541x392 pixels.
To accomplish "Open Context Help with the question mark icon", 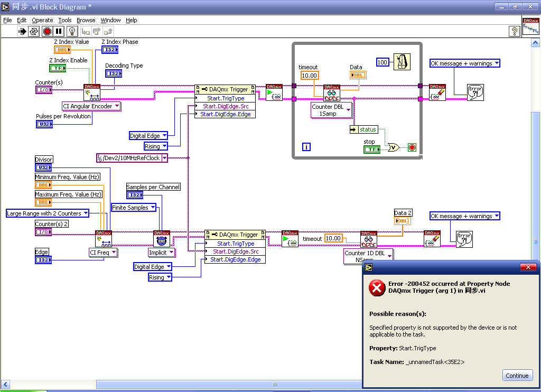I will coord(514,32).
